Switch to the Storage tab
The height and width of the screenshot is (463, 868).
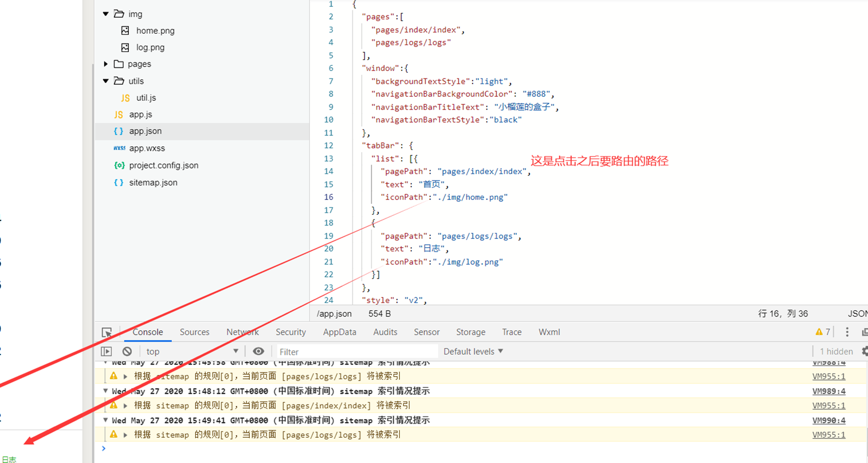(x=470, y=332)
